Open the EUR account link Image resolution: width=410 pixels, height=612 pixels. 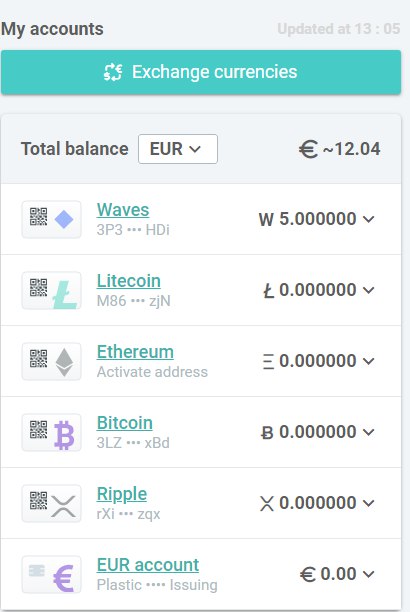pyautogui.click(x=148, y=565)
